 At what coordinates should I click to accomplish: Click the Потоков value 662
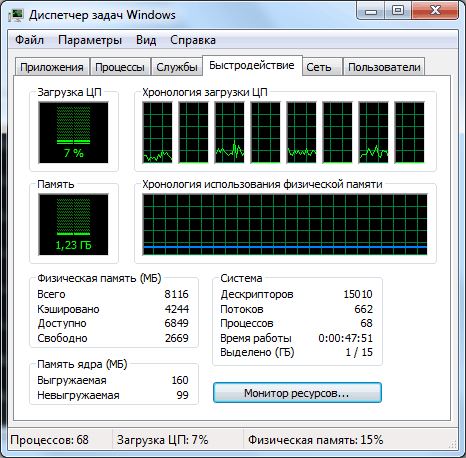click(x=364, y=309)
